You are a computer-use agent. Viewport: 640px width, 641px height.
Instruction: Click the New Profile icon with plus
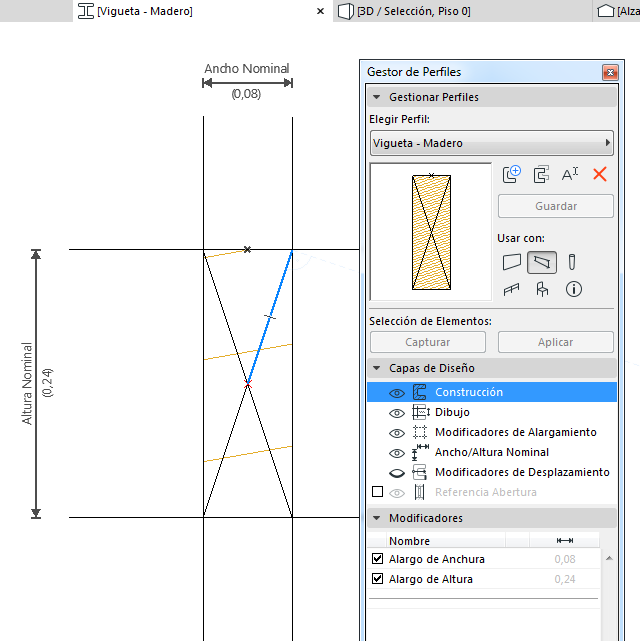click(x=512, y=174)
